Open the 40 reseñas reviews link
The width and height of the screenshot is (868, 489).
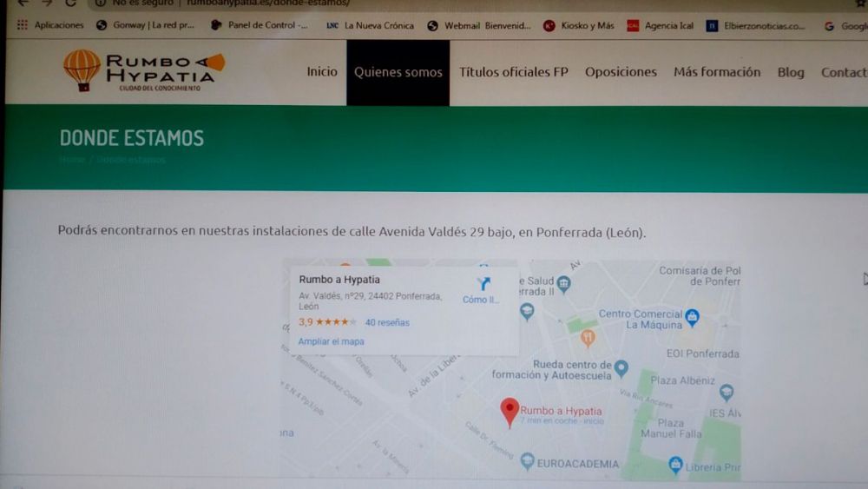point(387,322)
